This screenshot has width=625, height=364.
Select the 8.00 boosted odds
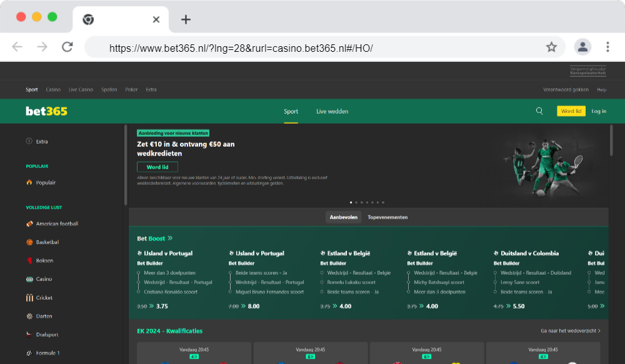coord(254,307)
